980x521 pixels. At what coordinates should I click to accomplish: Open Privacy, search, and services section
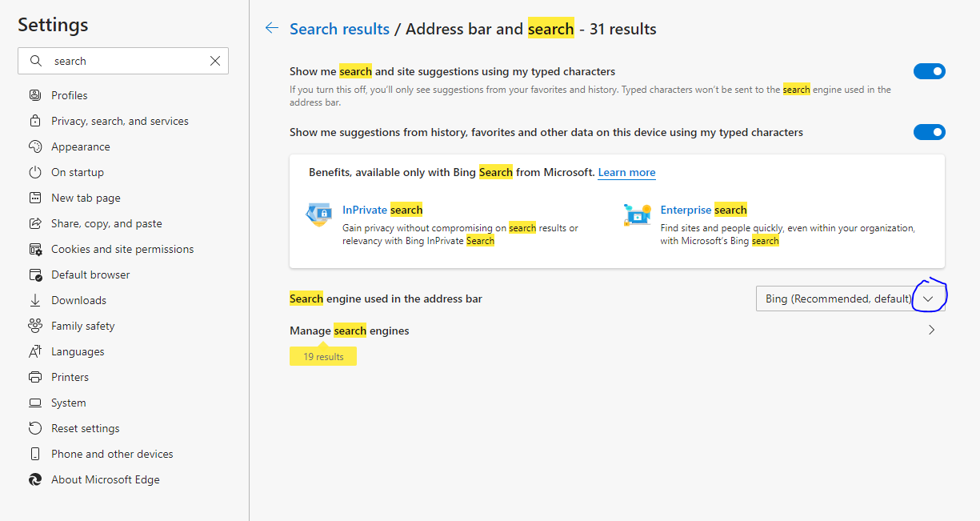(x=120, y=121)
